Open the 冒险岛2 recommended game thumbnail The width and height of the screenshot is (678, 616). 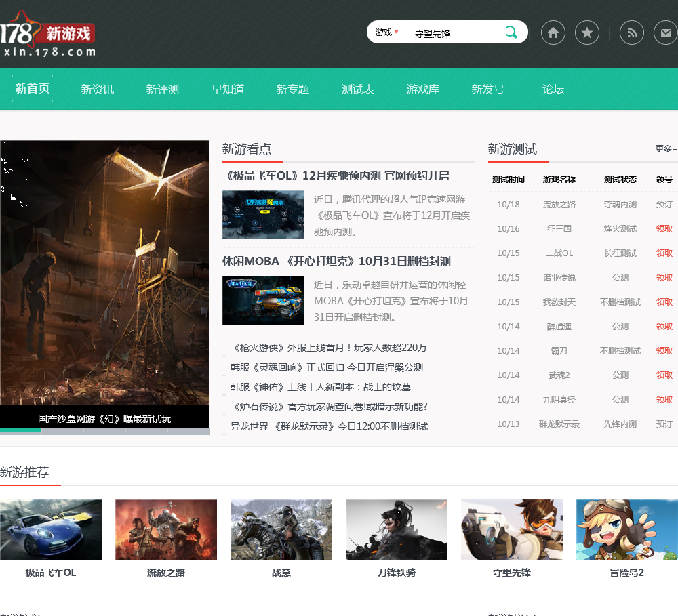click(627, 530)
